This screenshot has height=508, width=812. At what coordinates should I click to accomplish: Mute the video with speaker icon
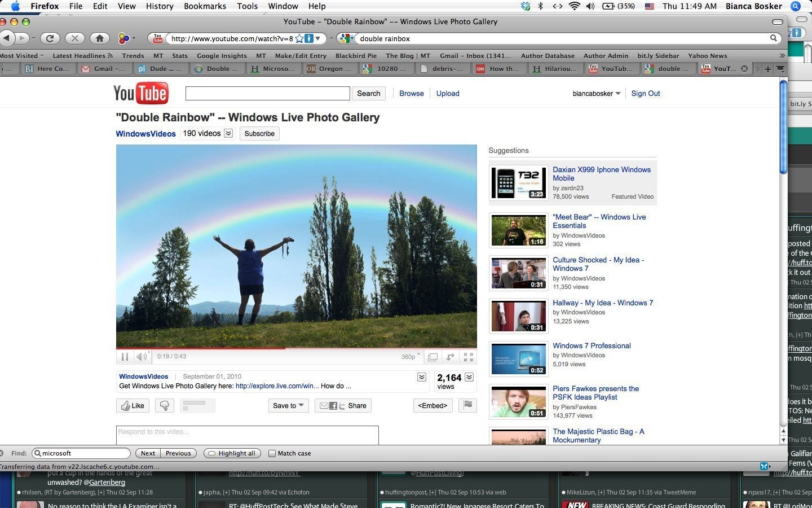[142, 357]
